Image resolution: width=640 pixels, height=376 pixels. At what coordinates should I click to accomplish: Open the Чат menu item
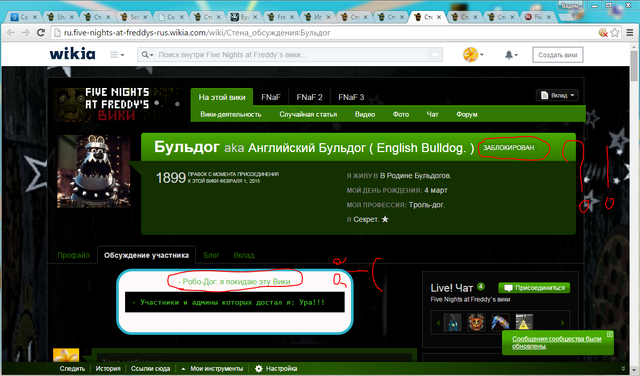click(432, 114)
